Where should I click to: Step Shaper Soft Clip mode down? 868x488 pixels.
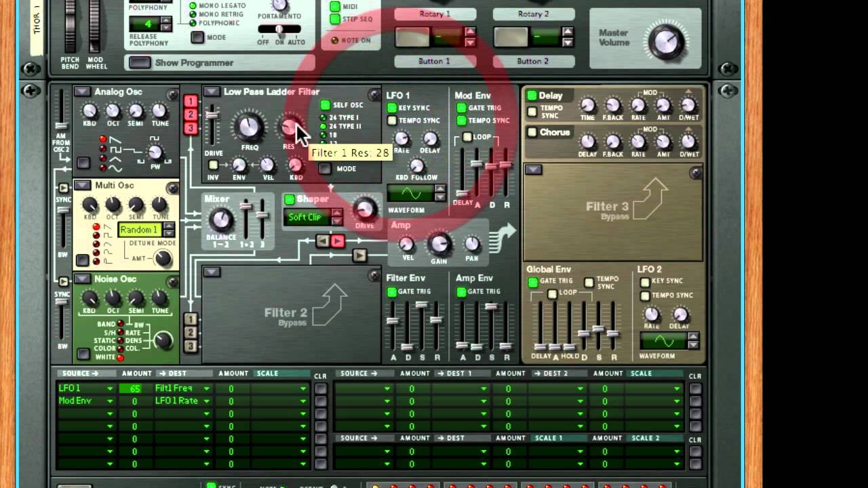[x=336, y=222]
